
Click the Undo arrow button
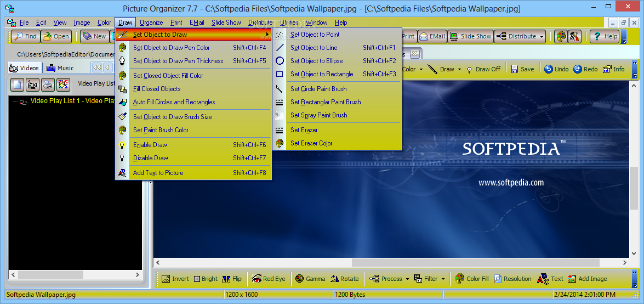pyautogui.click(x=556, y=69)
